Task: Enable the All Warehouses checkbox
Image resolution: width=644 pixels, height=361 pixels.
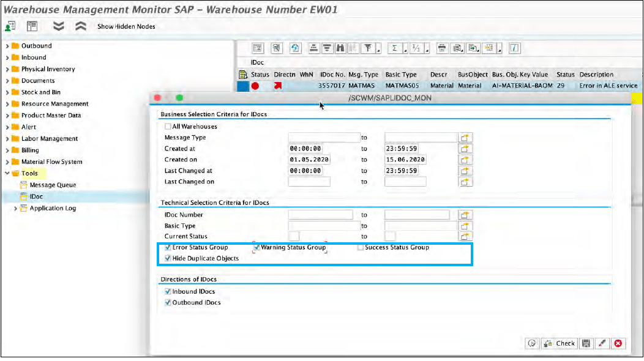Action: pyautogui.click(x=168, y=127)
